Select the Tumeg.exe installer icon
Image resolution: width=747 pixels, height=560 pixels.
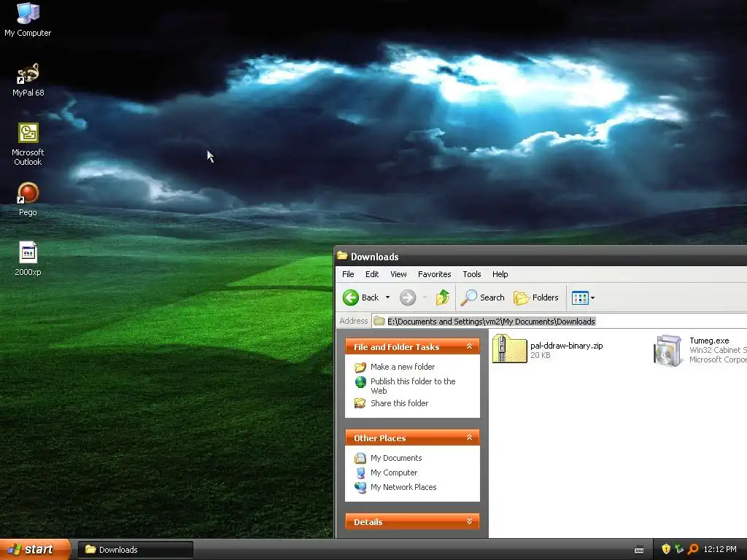(667, 351)
